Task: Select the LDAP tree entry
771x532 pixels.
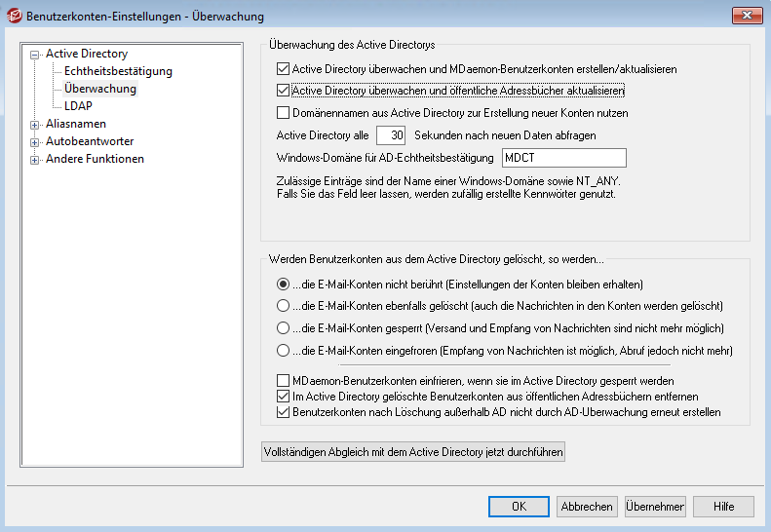Action: pos(78,107)
